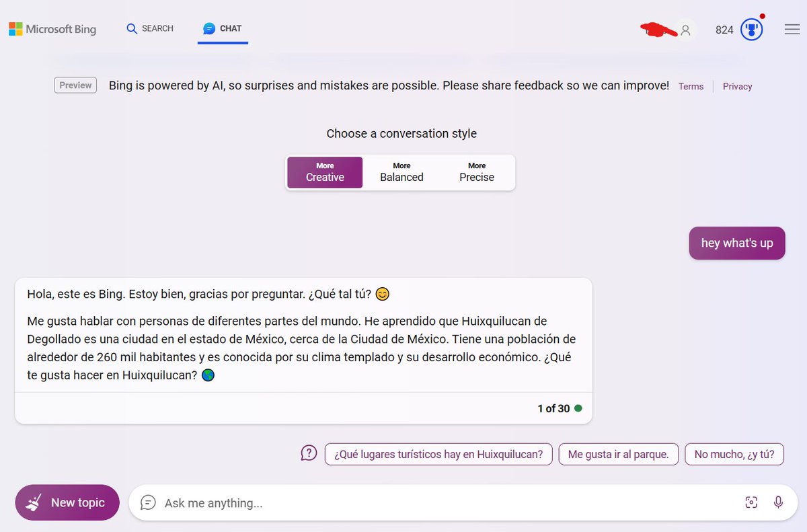The image size is (807, 532).
Task: Click 'Choose a conversation style' heading
Action: tap(401, 133)
